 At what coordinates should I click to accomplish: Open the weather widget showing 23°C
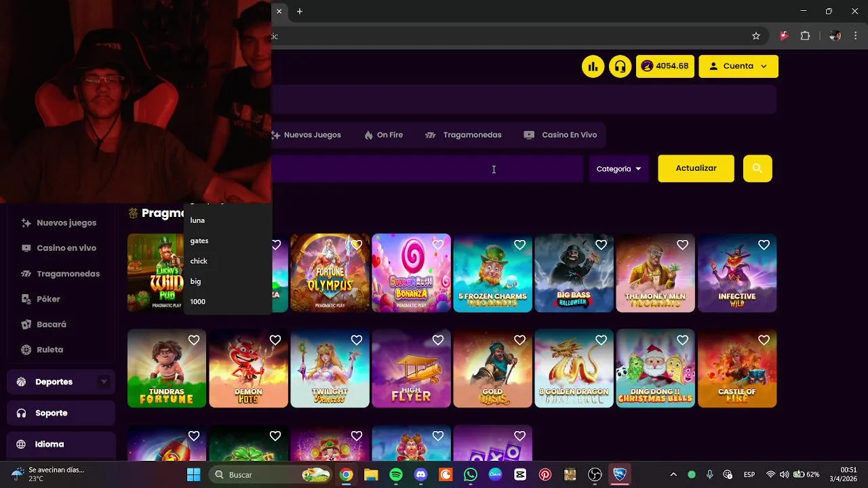point(47,474)
